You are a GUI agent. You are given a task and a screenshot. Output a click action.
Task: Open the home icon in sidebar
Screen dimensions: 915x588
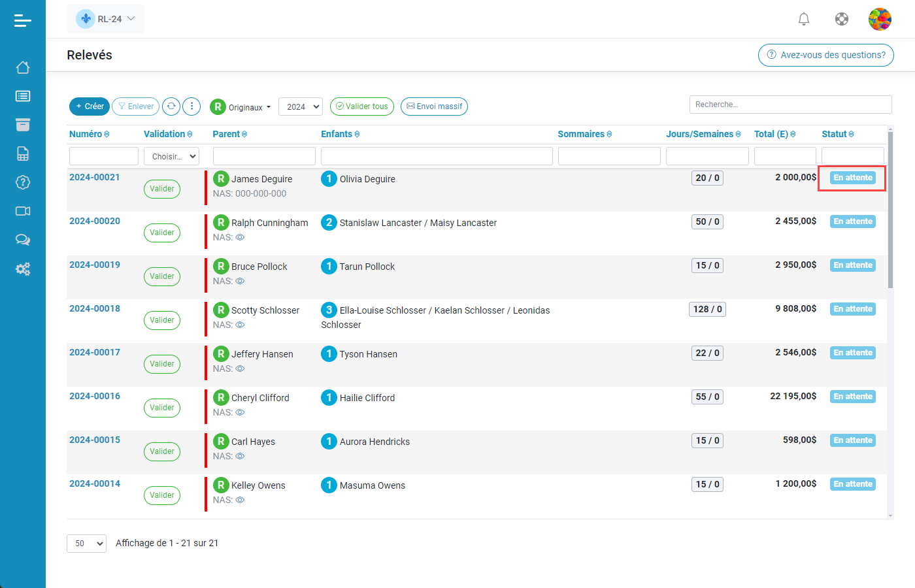pyautogui.click(x=23, y=67)
